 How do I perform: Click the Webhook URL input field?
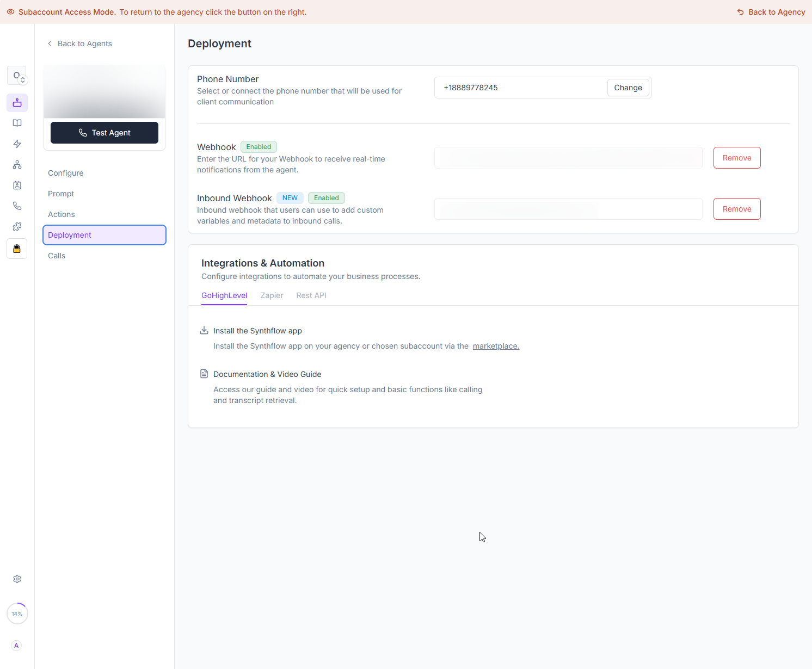tap(568, 158)
